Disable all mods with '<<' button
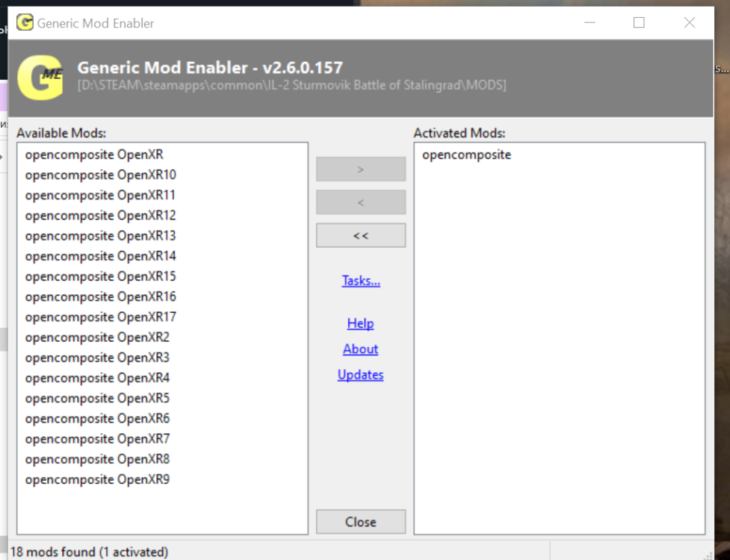Image resolution: width=730 pixels, height=560 pixels. pyautogui.click(x=361, y=235)
